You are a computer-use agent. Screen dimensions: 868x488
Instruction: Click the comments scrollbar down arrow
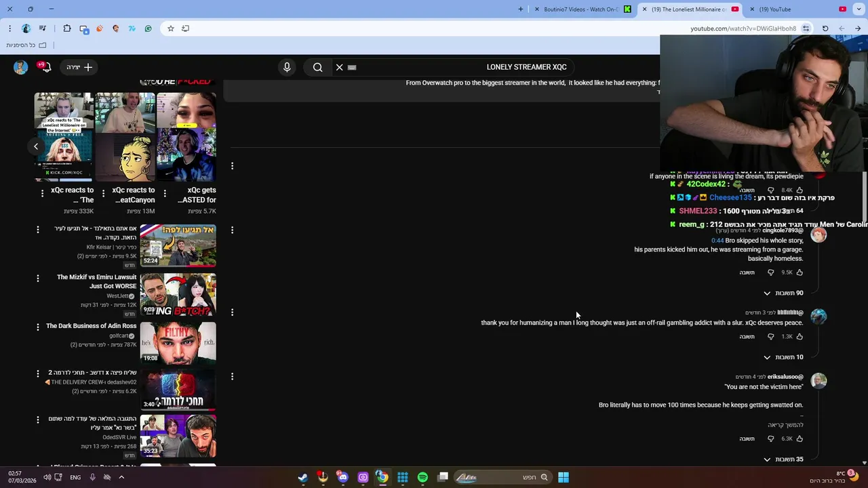point(864,463)
